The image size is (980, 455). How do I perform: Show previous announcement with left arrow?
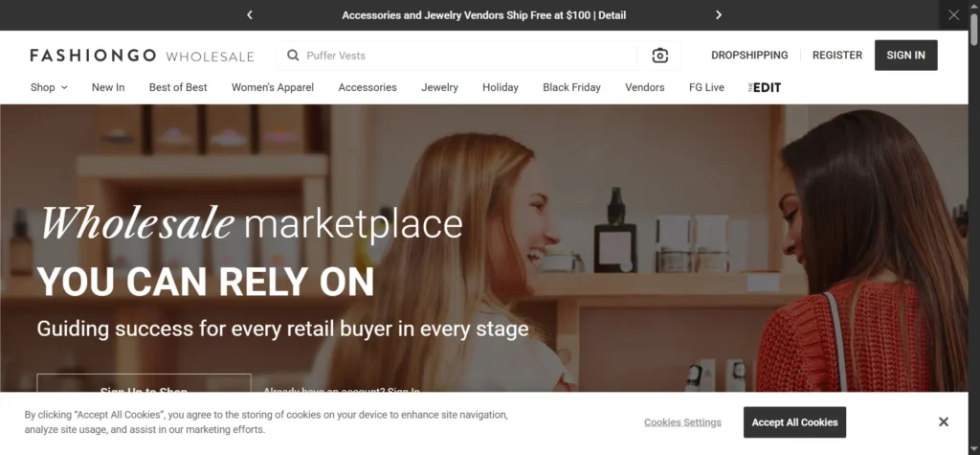click(250, 15)
